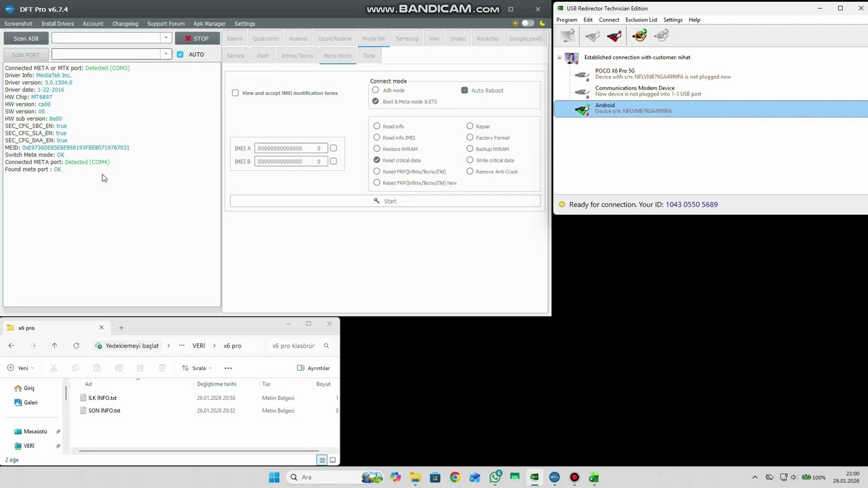Open the Install Drivers menu
Viewport: 868px width, 488px height.
pyautogui.click(x=58, y=24)
